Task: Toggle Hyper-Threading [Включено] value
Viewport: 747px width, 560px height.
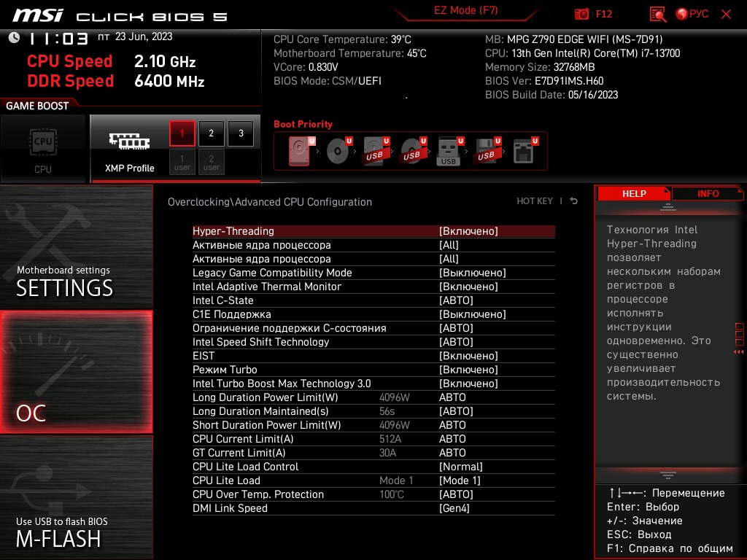Action: click(x=468, y=231)
